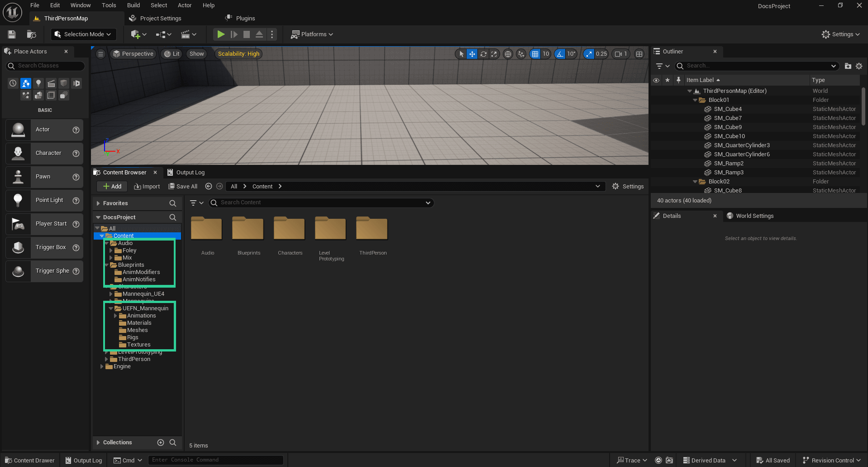Toggle rotation snapping angle icon
868x467 pixels.
click(x=560, y=54)
